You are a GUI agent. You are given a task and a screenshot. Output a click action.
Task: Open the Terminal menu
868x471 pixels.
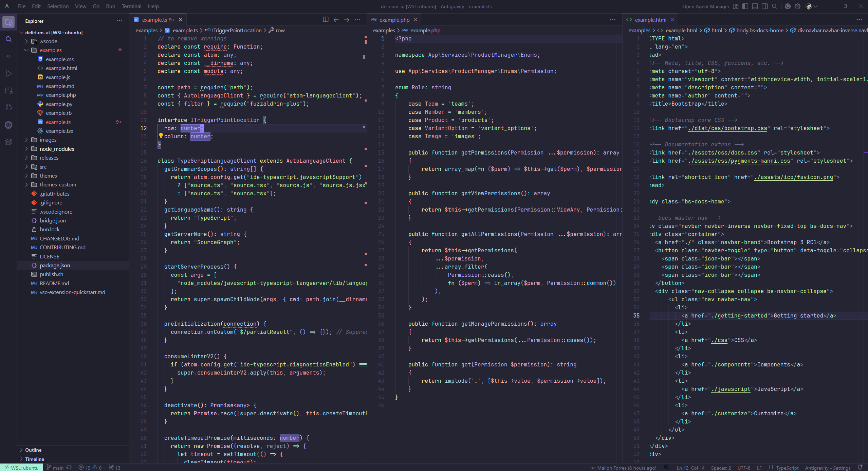tap(131, 6)
